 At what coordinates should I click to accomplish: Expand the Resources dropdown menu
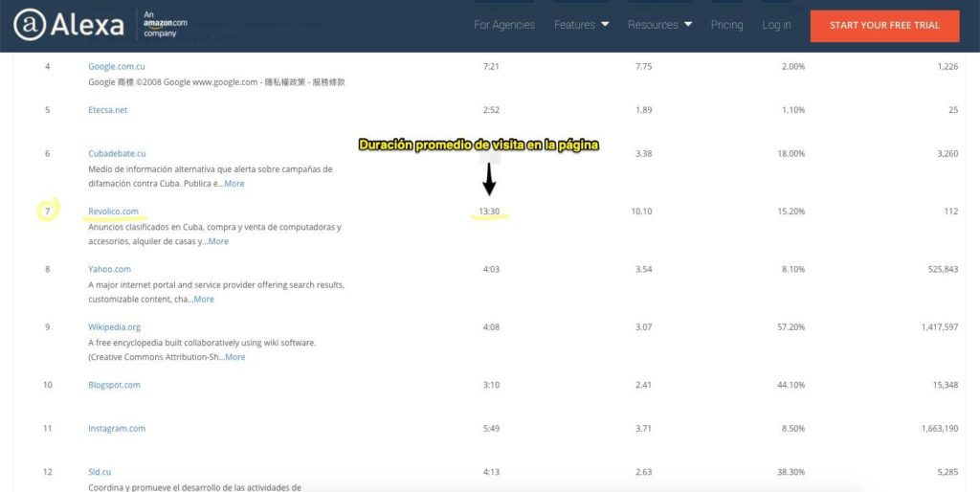pos(660,25)
